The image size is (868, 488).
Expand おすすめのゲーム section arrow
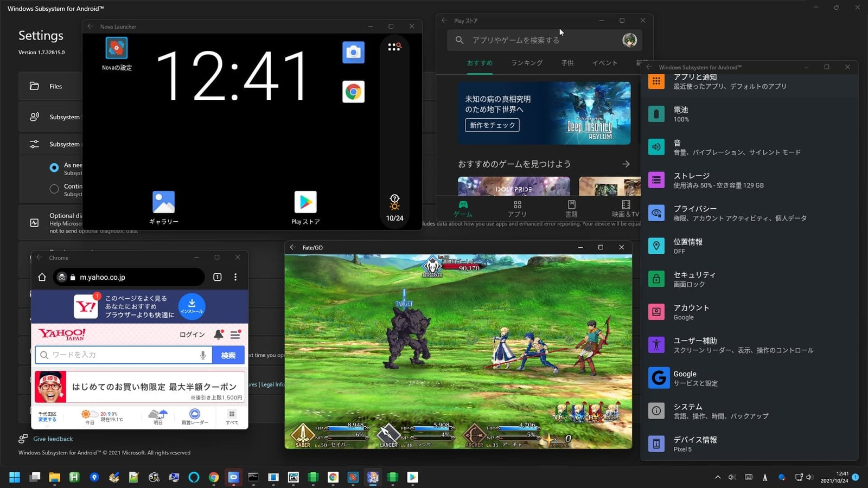click(x=626, y=164)
